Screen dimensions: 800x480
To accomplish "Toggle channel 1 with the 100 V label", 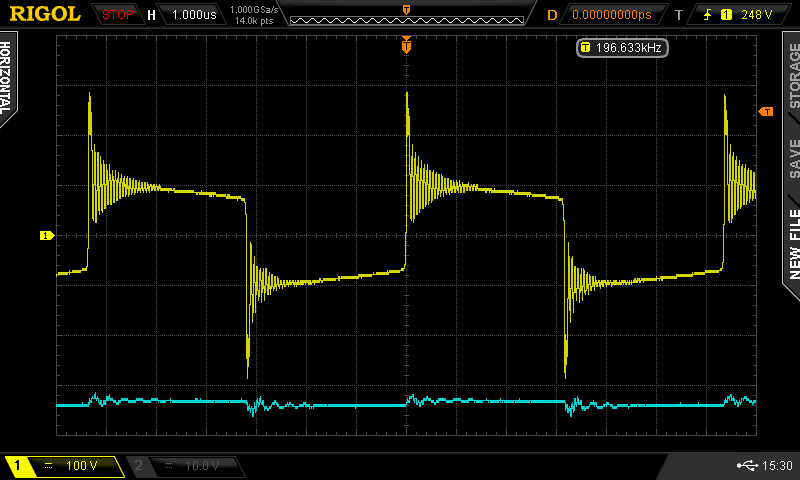I will click(x=63, y=466).
